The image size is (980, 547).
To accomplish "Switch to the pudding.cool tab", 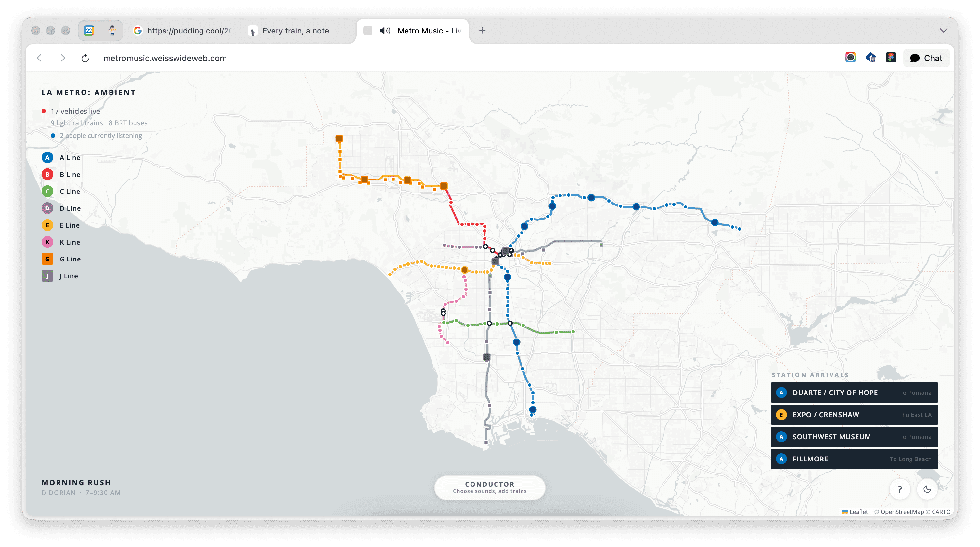I will (x=183, y=31).
